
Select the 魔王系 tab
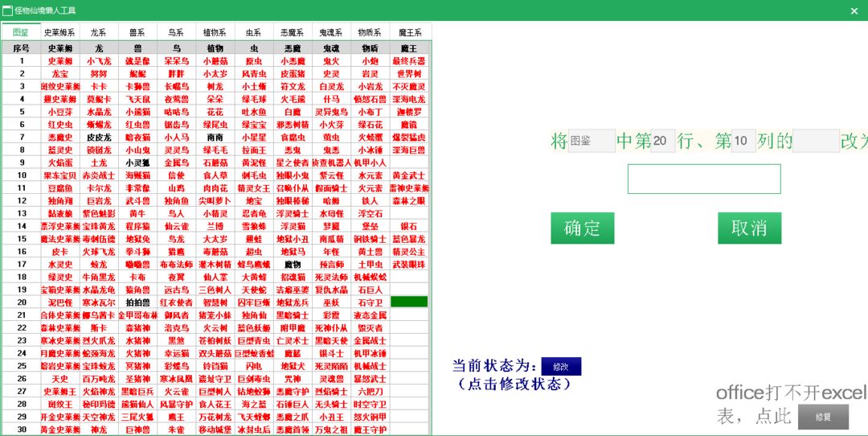point(410,32)
